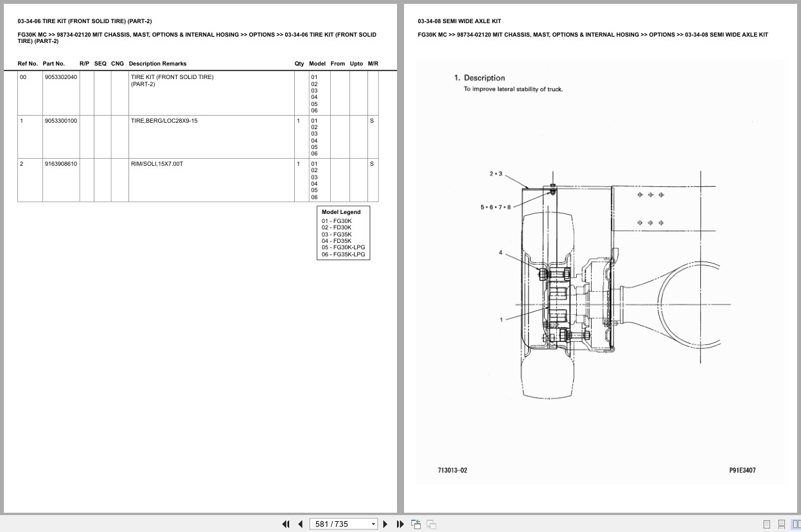Switch to two-page facing view
The width and height of the screenshot is (801, 532).
click(x=796, y=524)
